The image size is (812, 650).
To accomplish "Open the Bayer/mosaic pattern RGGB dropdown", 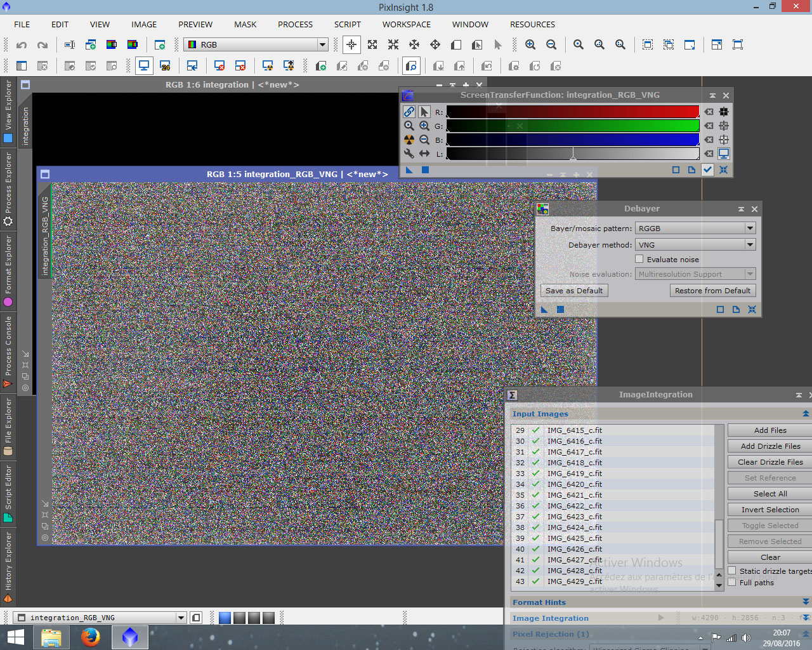I will (x=696, y=228).
